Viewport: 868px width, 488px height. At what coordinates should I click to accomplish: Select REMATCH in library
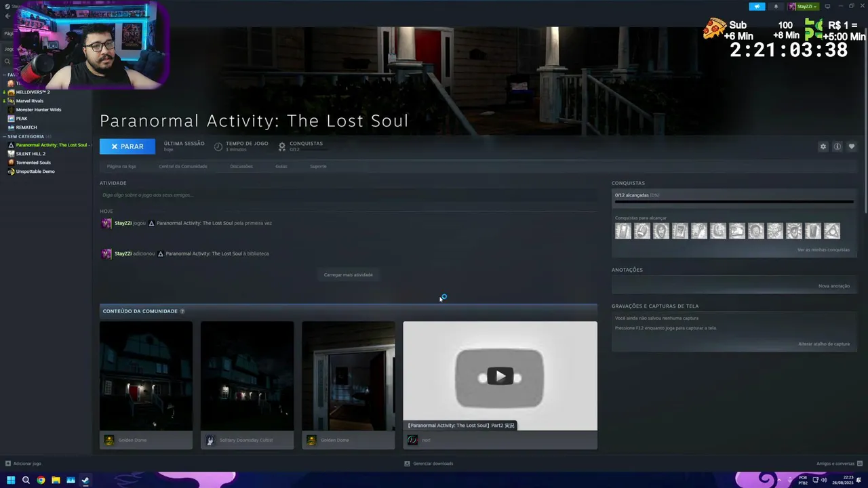point(26,127)
